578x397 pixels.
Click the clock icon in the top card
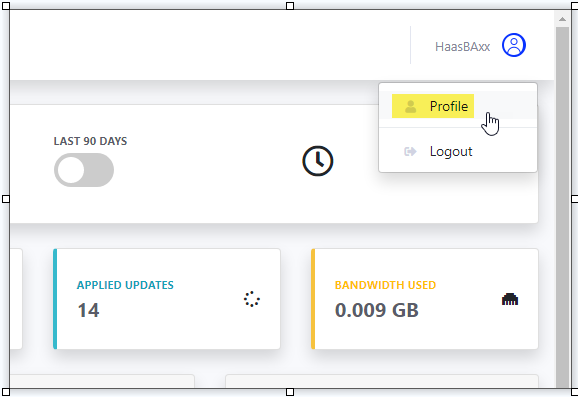(x=318, y=161)
